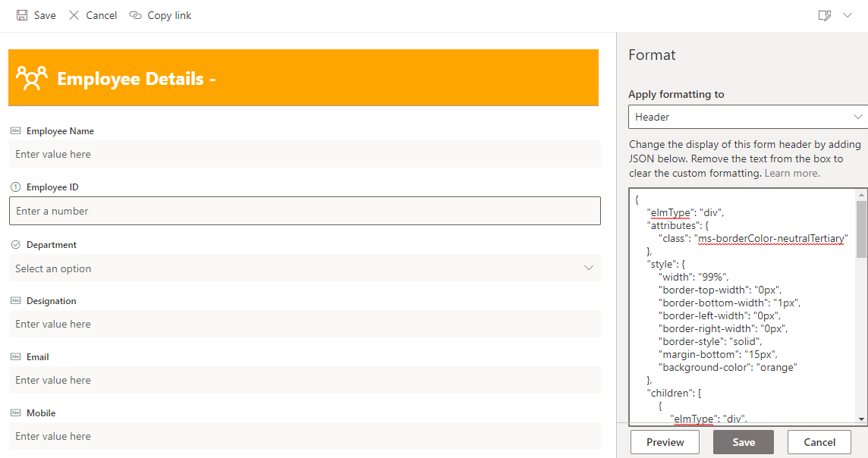
Task: Click Save in the Format panel
Action: coord(744,441)
